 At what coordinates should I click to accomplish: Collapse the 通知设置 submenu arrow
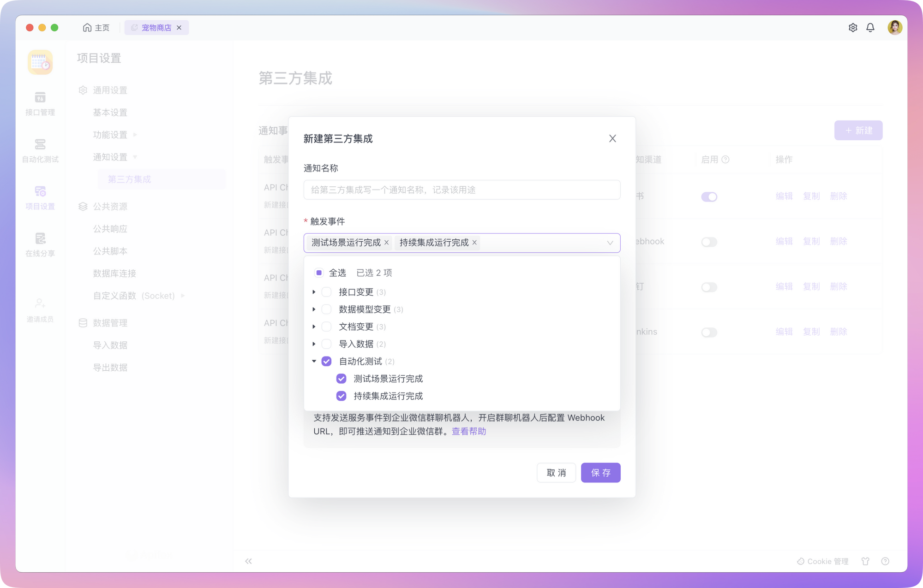(135, 157)
